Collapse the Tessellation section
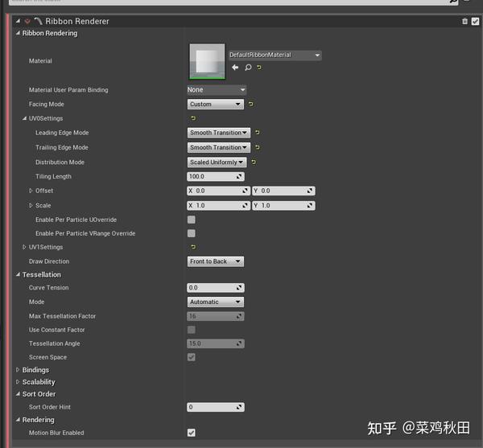 coord(18,274)
